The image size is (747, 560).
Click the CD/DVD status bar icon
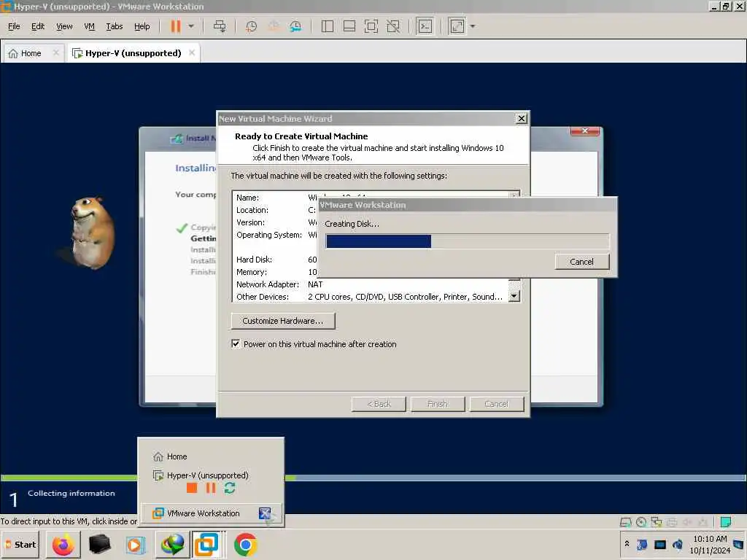click(x=641, y=522)
